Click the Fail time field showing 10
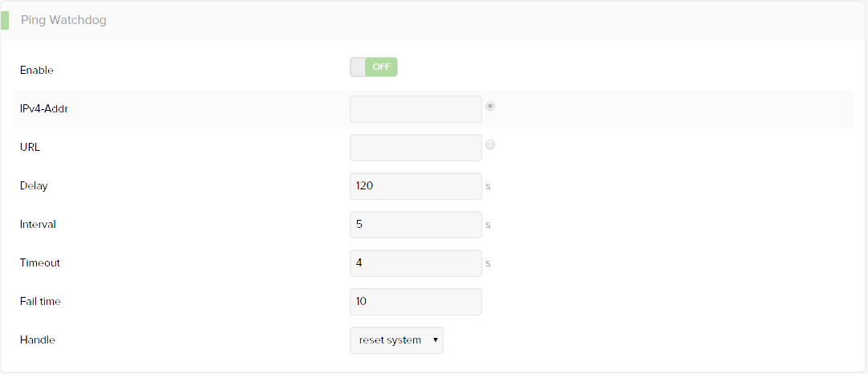This screenshot has width=868, height=374. point(416,302)
